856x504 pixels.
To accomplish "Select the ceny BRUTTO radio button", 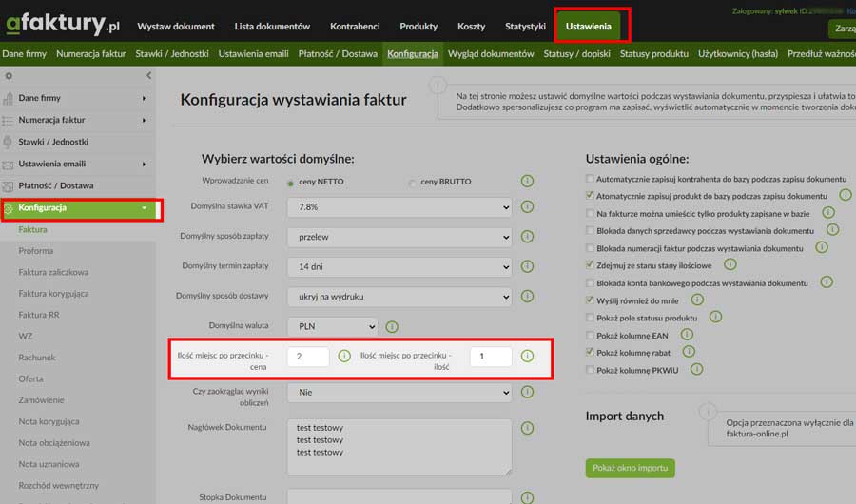I will 412,183.
